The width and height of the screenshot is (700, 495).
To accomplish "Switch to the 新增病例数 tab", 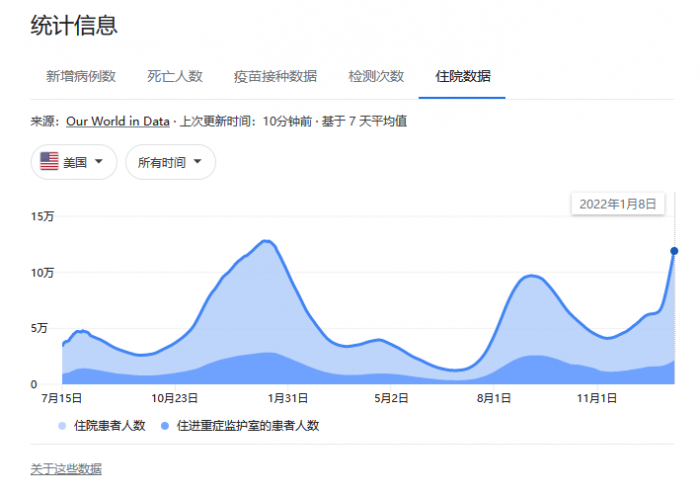I will [x=81, y=76].
